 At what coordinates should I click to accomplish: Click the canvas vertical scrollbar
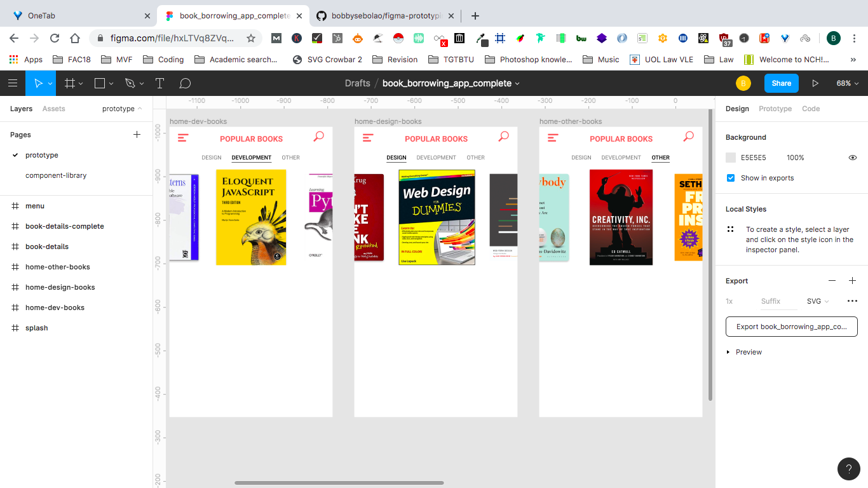point(710,255)
